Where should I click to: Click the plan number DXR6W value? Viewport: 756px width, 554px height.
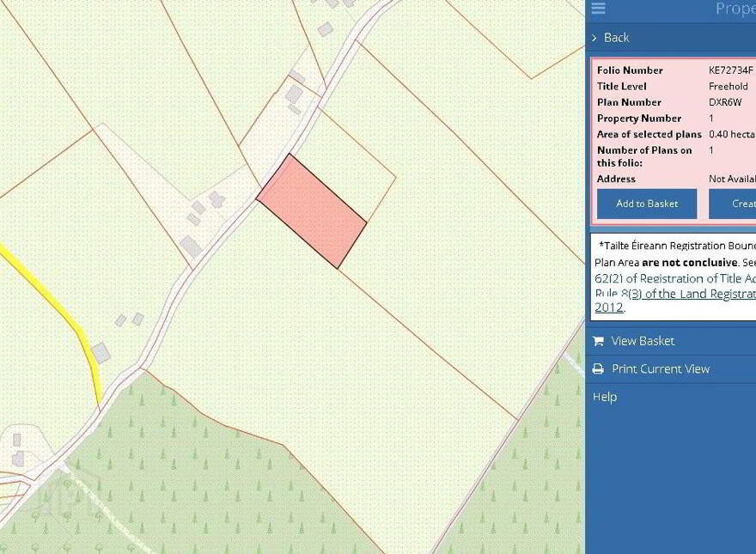point(725,102)
